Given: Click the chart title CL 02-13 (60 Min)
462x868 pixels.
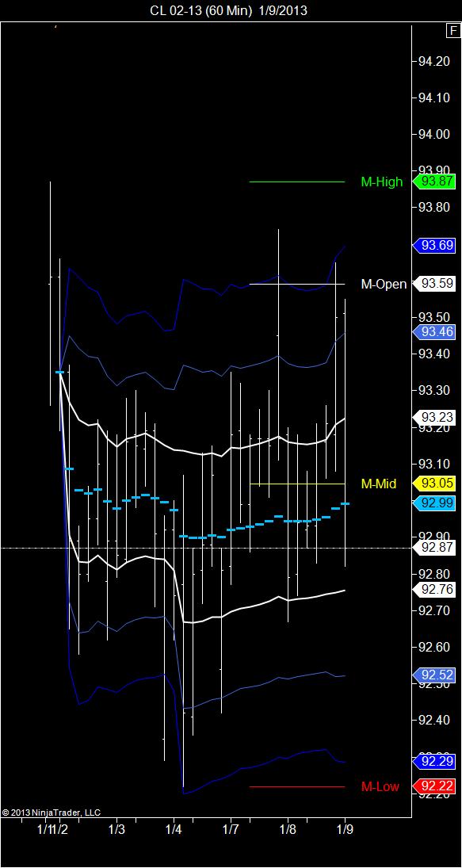Looking at the screenshot, I should 201,10.
